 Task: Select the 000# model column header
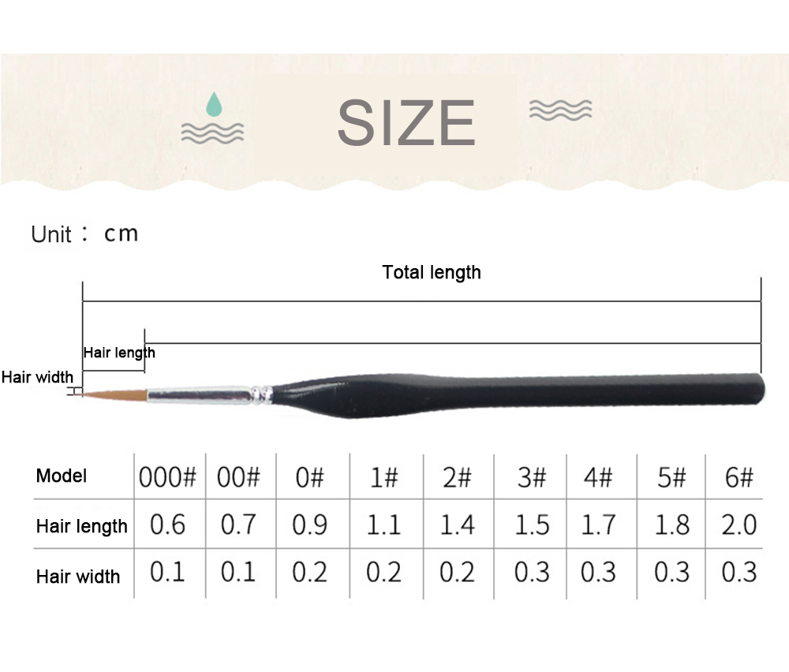[167, 477]
